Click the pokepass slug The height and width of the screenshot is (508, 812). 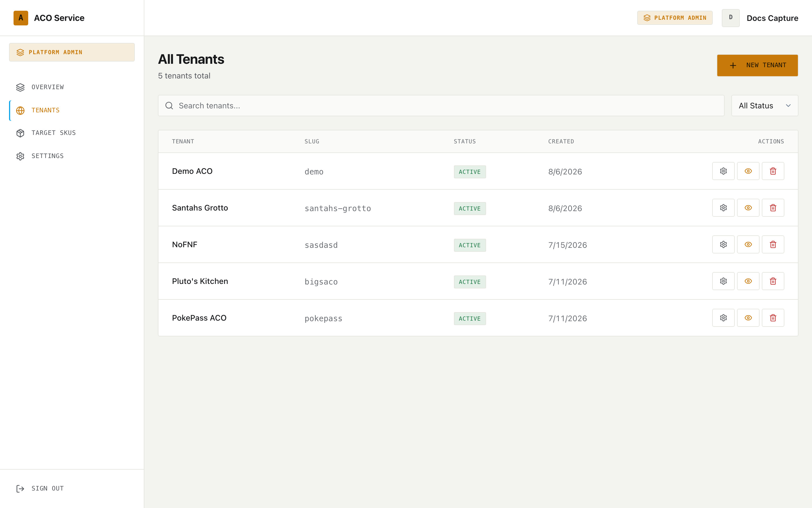click(323, 318)
